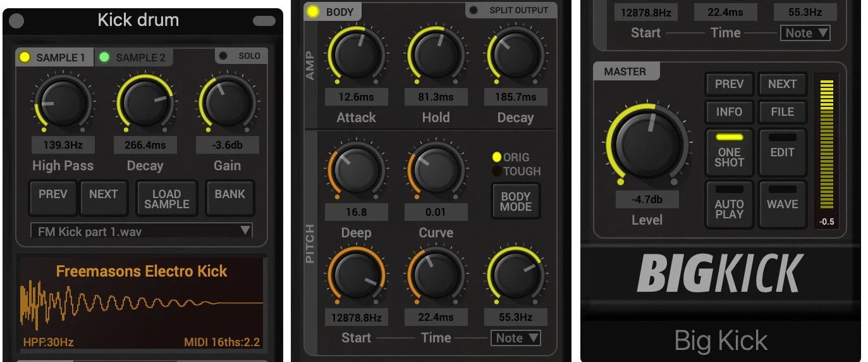Click the pitch Time knob
This screenshot has width=868, height=362.
tap(436, 276)
